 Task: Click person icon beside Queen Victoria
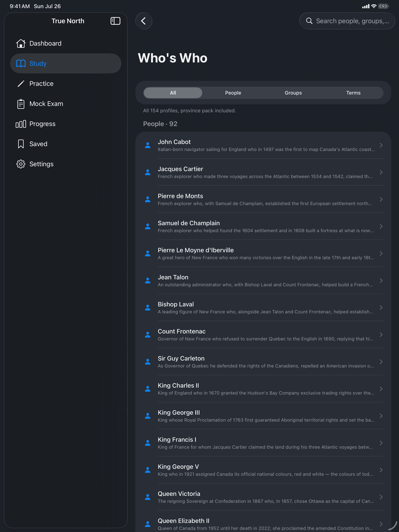148,497
